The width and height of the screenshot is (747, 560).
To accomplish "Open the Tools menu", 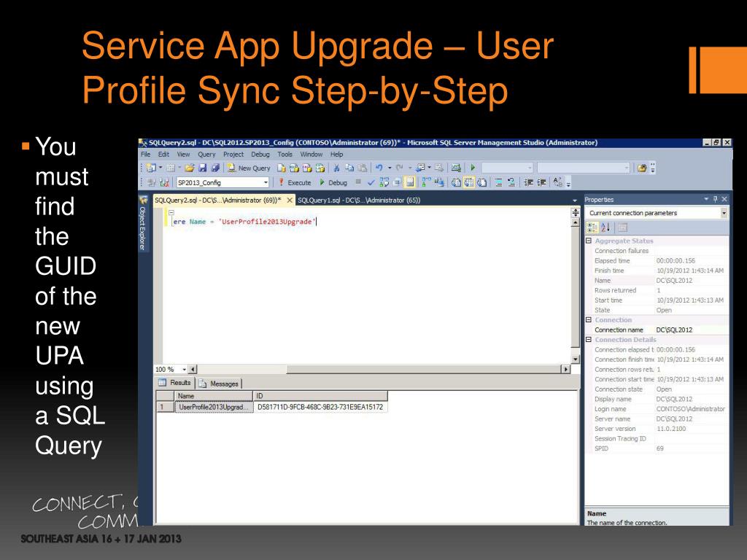I will click(x=285, y=155).
